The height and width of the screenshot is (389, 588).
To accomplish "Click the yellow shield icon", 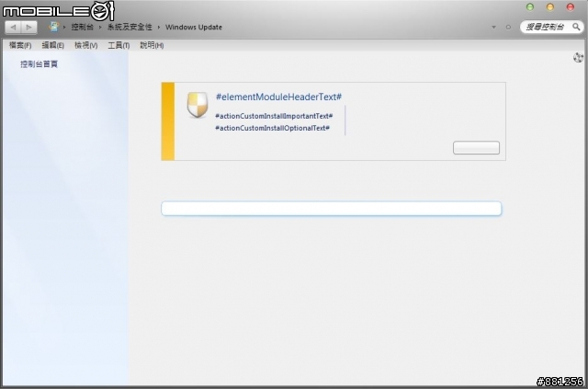I will click(198, 105).
